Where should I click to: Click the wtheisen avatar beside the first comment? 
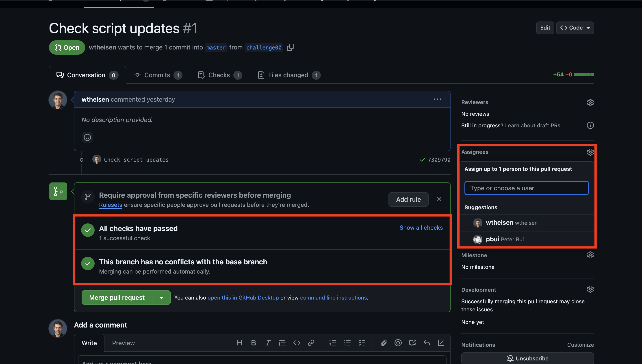[58, 100]
